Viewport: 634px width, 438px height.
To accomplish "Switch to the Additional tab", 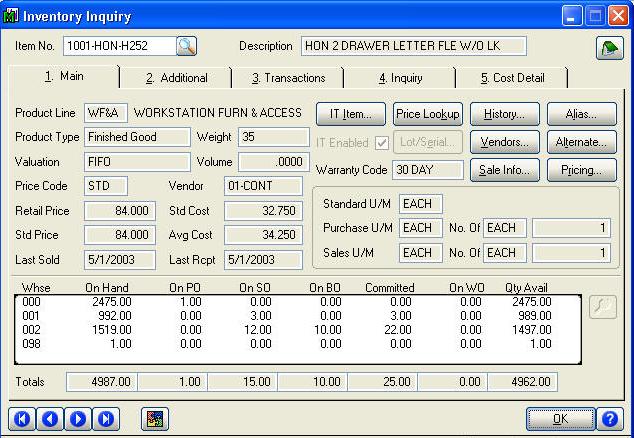I will coord(176,78).
